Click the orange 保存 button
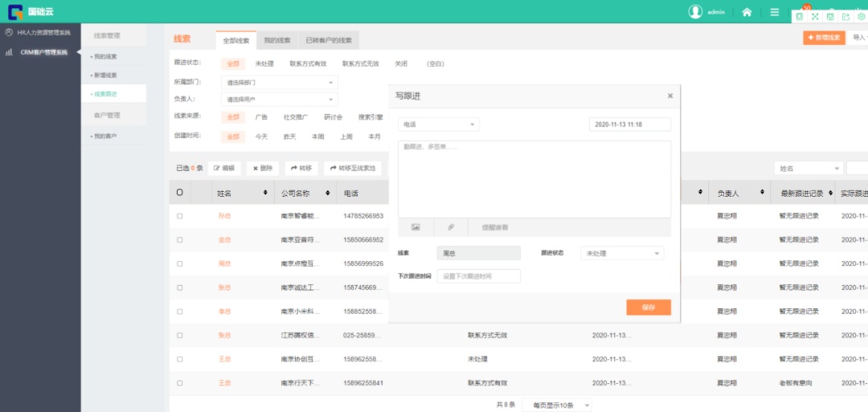Viewport: 868px width, 412px height. click(648, 308)
